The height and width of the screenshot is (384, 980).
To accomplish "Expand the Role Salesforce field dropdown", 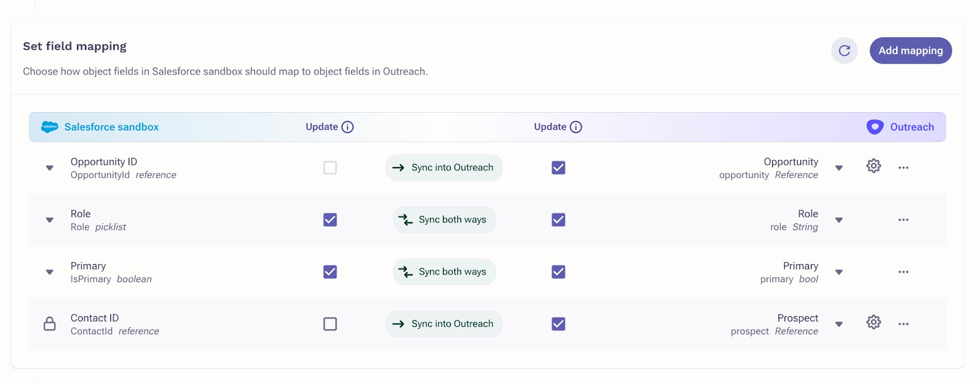I will coord(50,220).
